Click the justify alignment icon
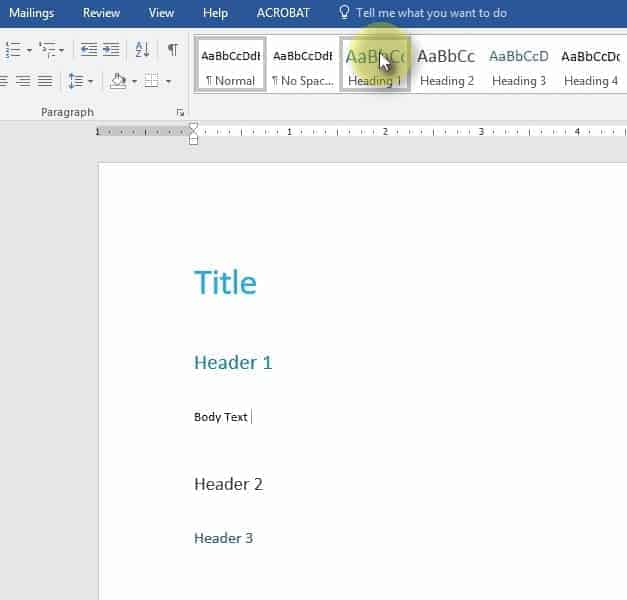 pos(44,80)
